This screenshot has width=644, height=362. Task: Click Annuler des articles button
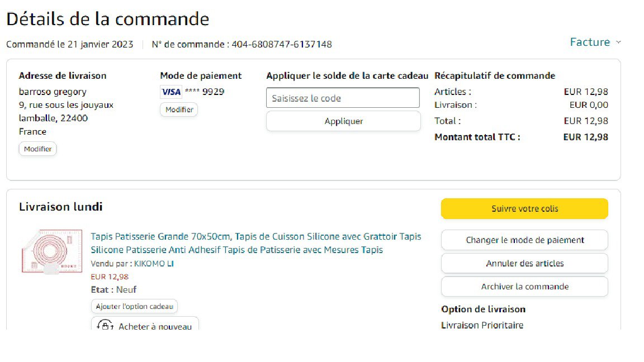coord(524,263)
